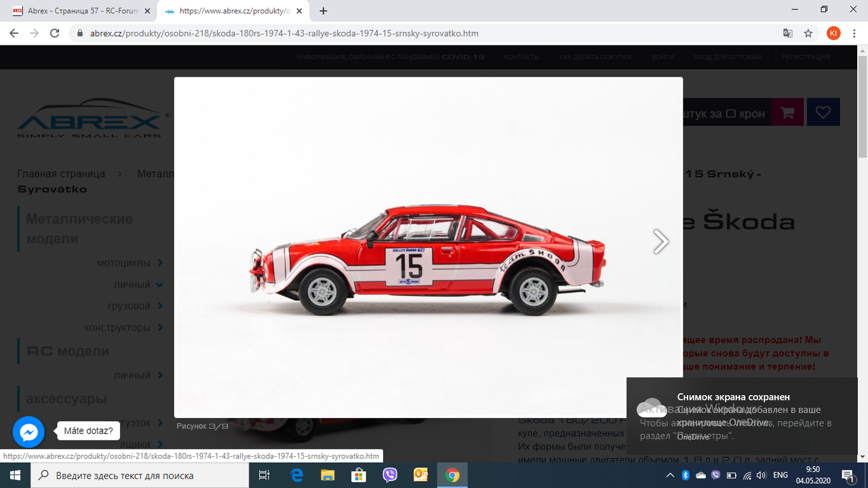The width and height of the screenshot is (868, 488).
Task: Show next product image with right arrow
Action: (660, 242)
